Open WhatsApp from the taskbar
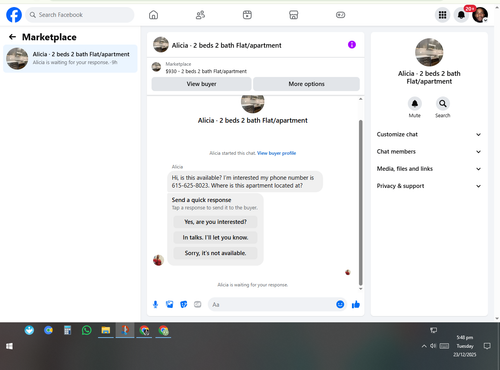Image resolution: width=500 pixels, height=370 pixels. click(x=87, y=330)
